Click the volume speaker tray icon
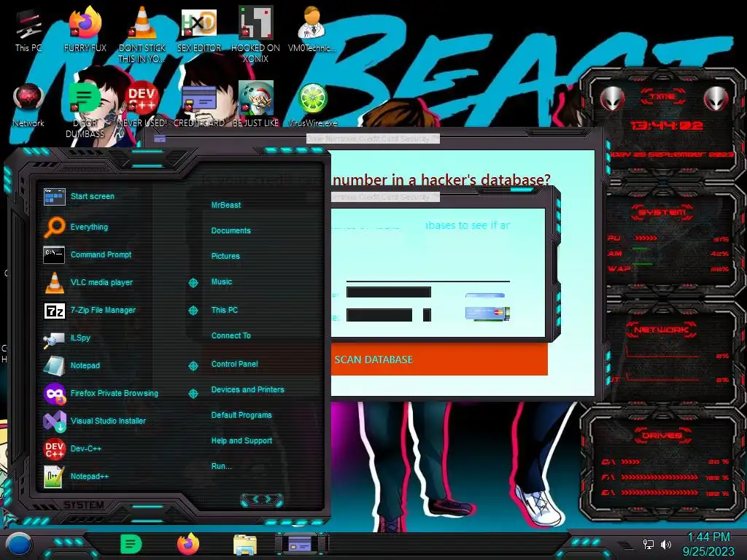747x560 pixels. 666,544
